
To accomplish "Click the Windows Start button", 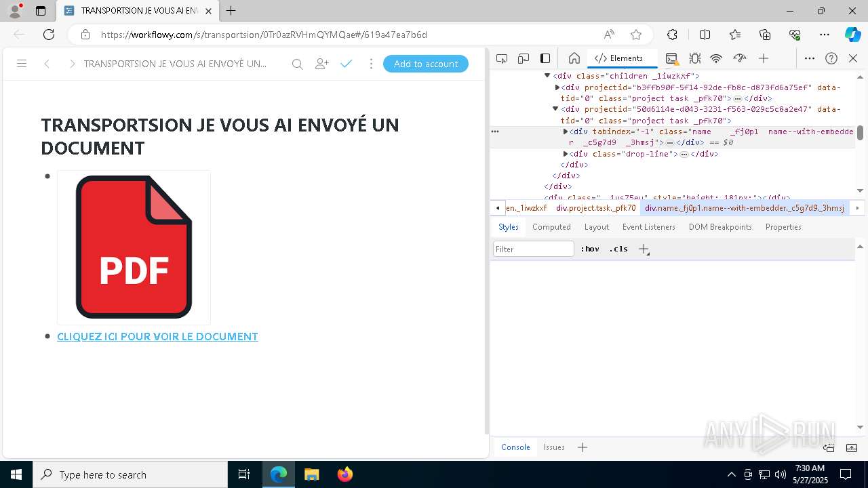I will (16, 474).
